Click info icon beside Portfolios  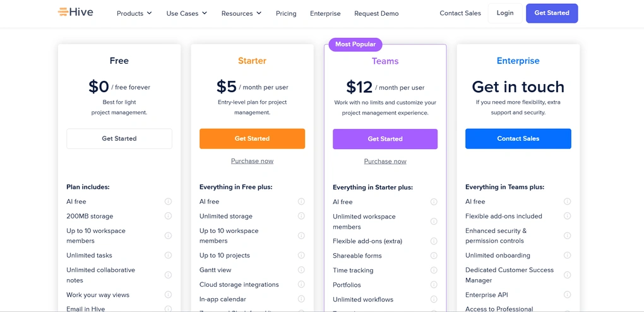434,284
